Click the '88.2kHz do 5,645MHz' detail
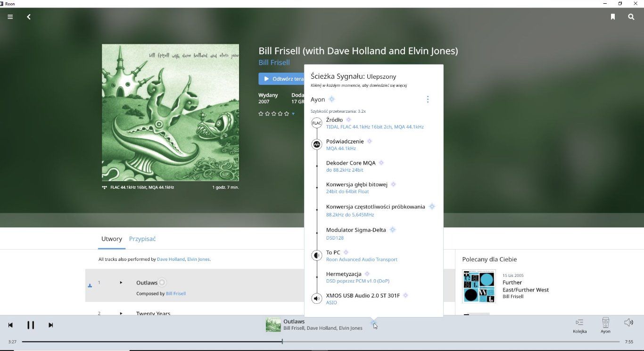Image resolution: width=644 pixels, height=351 pixels. point(350,215)
